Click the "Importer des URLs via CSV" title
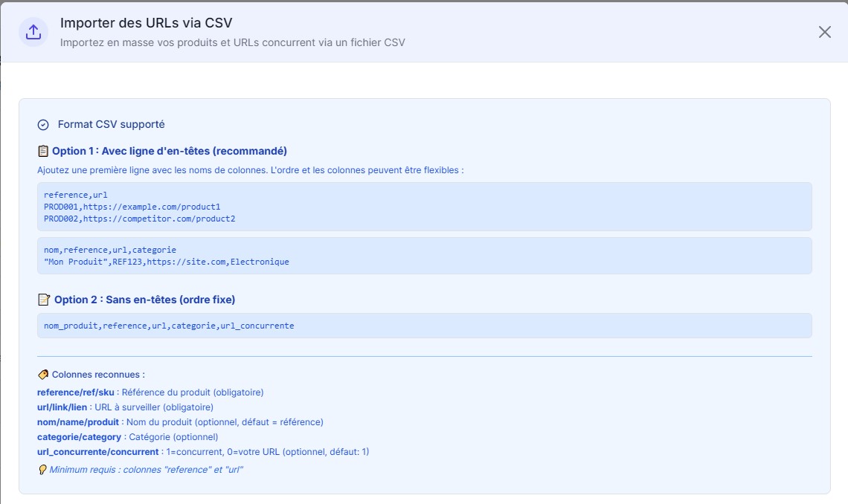The width and height of the screenshot is (848, 504). click(151, 23)
